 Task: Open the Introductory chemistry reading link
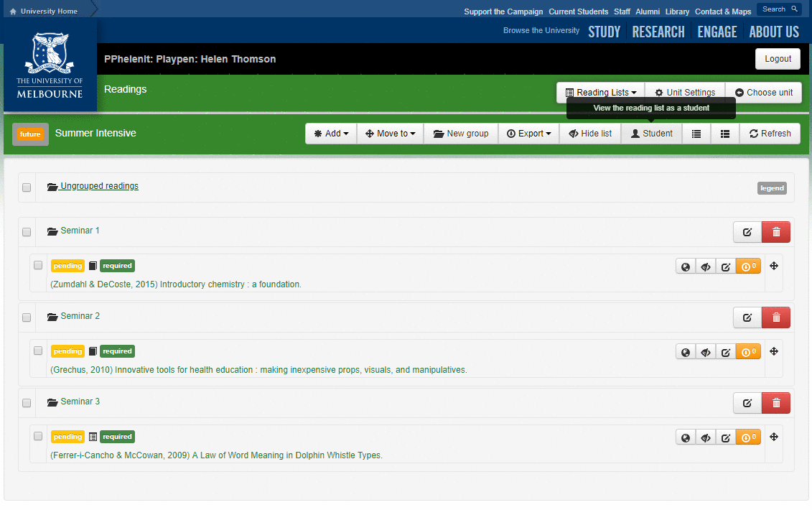176,284
